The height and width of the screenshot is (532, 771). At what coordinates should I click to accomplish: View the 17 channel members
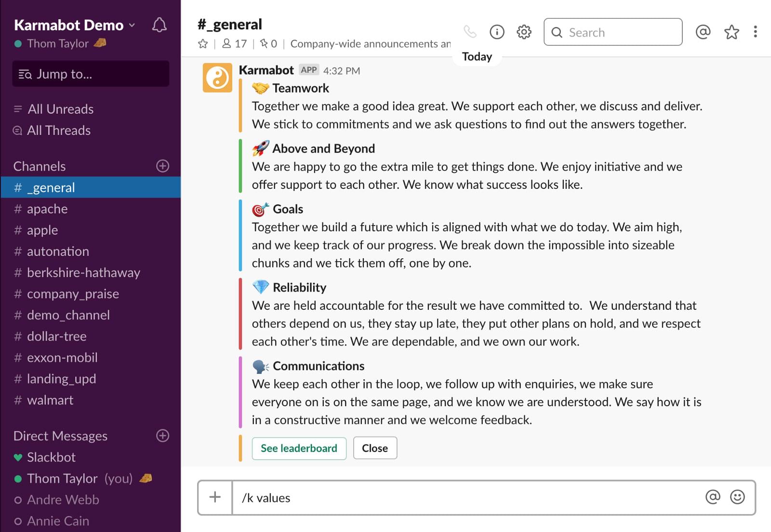[x=234, y=44]
